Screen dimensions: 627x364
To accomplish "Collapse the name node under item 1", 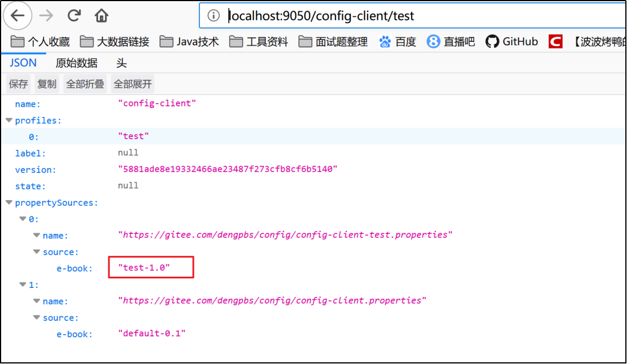I will coord(37,301).
